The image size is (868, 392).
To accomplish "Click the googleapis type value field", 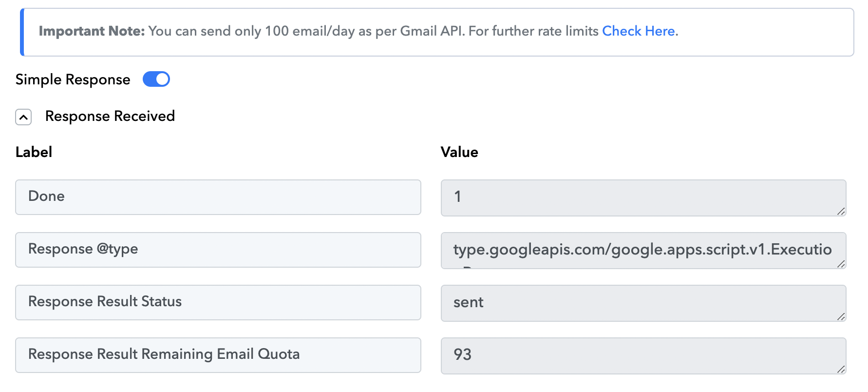I will point(643,251).
